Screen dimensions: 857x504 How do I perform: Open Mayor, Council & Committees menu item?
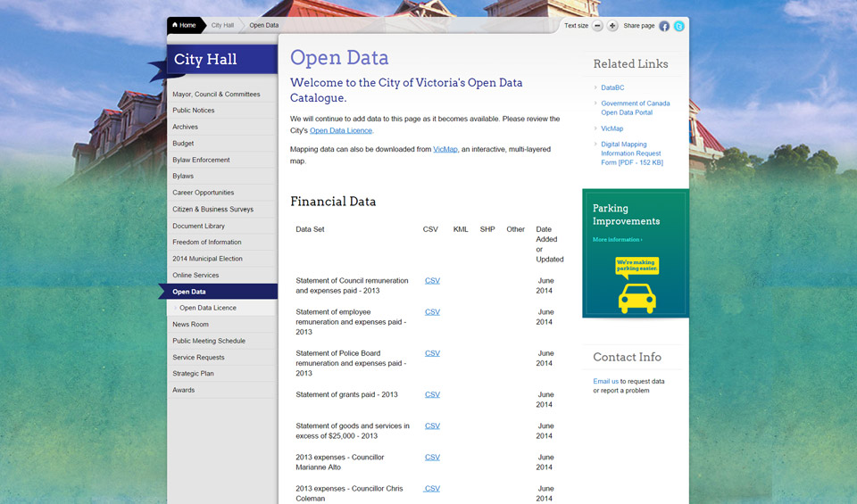point(216,95)
